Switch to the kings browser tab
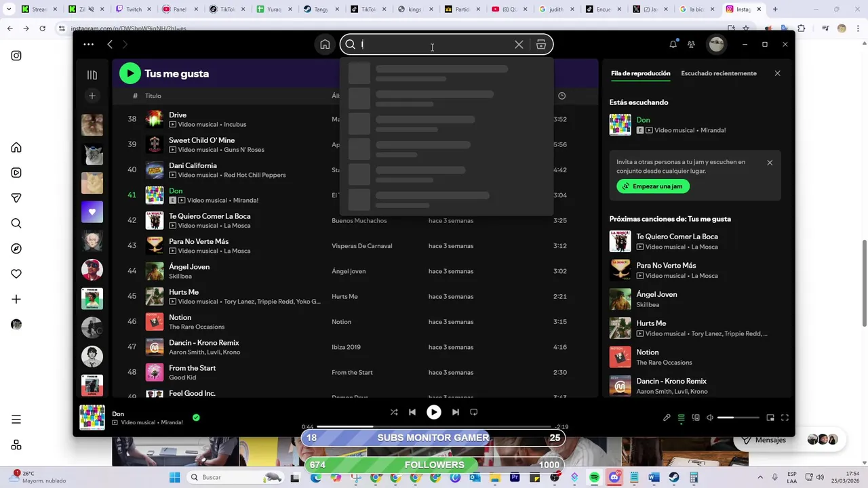This screenshot has height=488, width=868. [x=412, y=9]
